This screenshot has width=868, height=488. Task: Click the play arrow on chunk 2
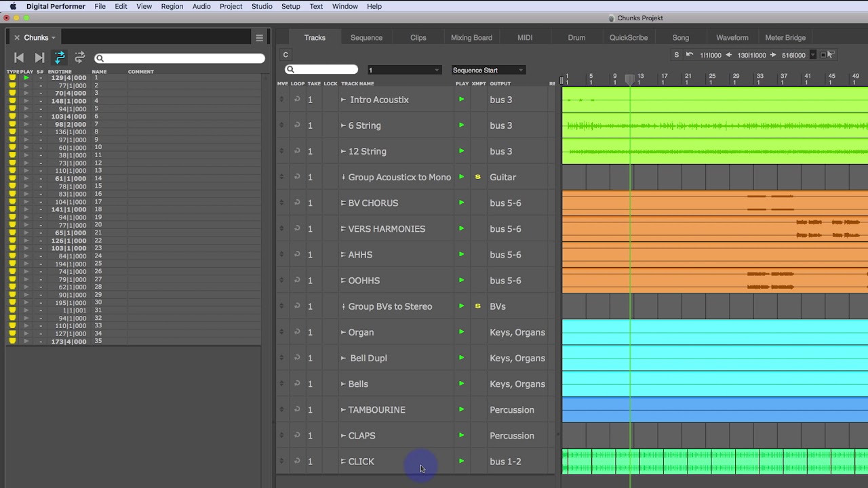tap(26, 85)
